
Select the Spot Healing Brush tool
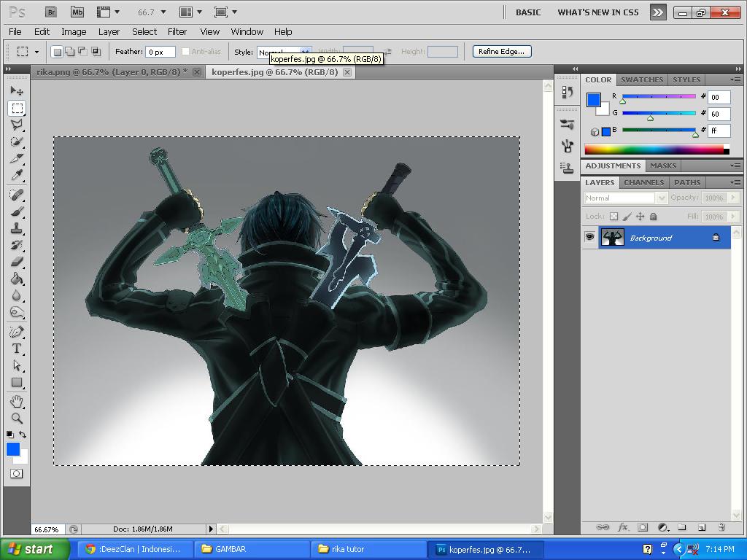tap(17, 194)
